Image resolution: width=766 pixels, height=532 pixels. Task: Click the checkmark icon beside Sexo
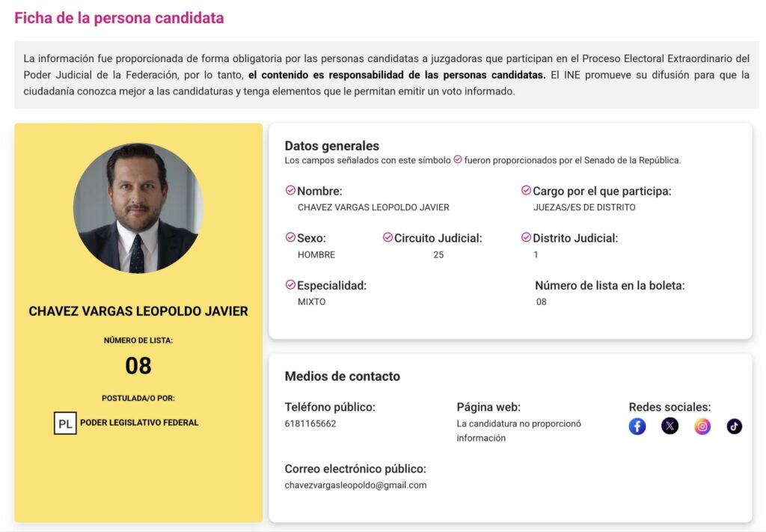(290, 238)
